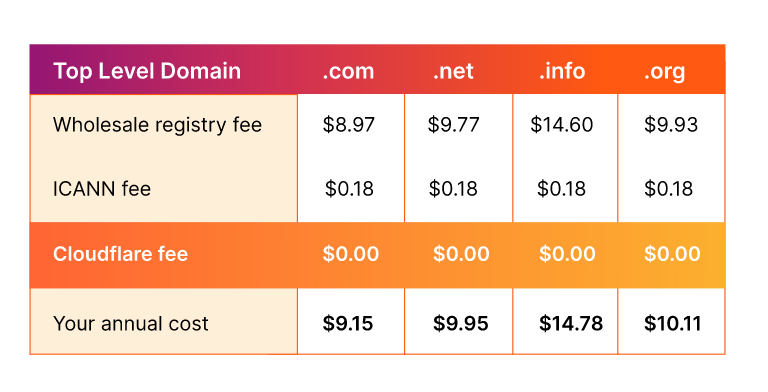This screenshot has width=768, height=392.
Task: Click the .net Cloudflare fee $0.00
Action: tap(461, 254)
